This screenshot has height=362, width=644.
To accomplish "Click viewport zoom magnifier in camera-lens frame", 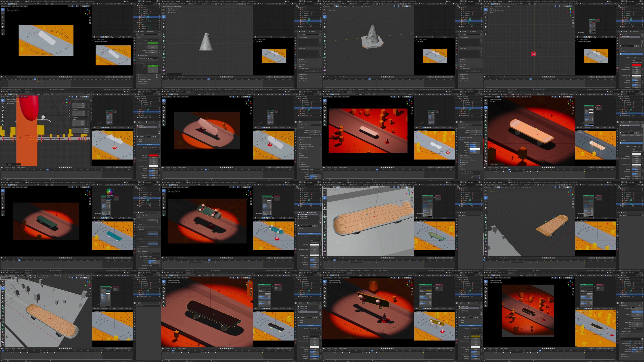I will coord(90,17).
